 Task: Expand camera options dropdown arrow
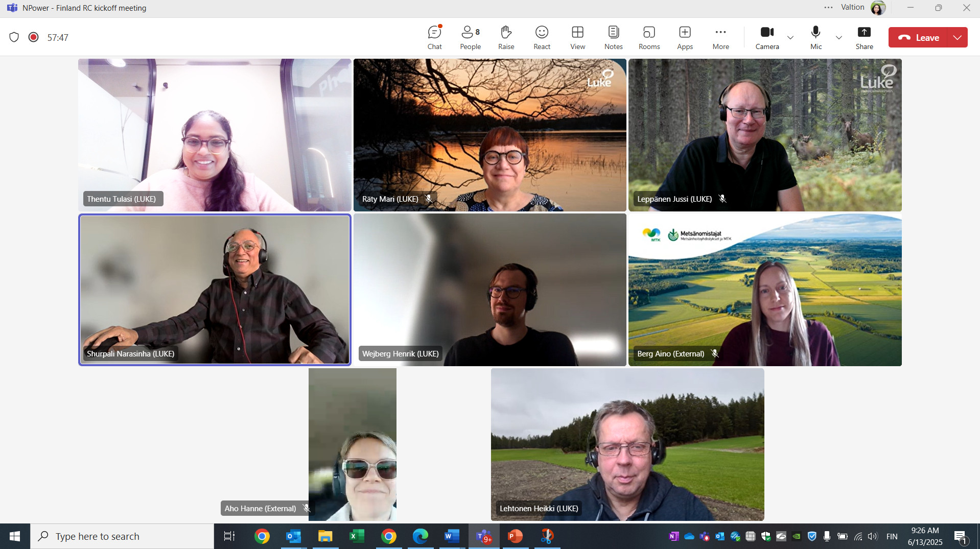790,38
